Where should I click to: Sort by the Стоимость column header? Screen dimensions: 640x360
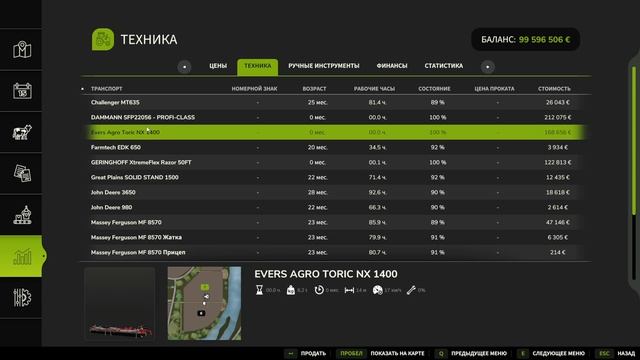click(554, 89)
